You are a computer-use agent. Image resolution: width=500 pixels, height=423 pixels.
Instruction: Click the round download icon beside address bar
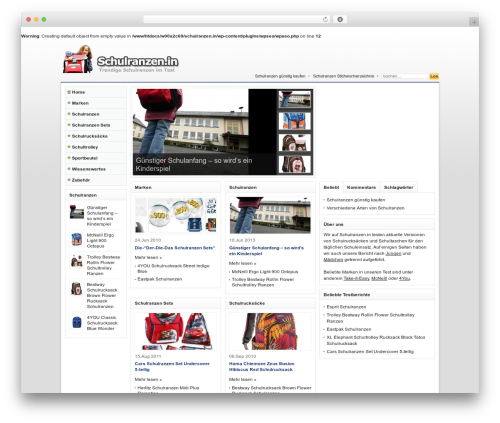pyautogui.click(x=340, y=20)
